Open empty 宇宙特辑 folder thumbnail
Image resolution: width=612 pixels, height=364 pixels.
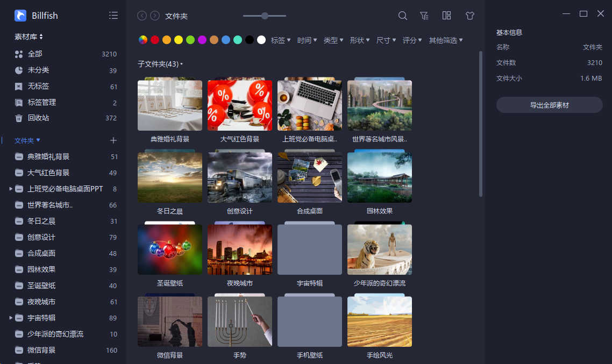(310, 249)
